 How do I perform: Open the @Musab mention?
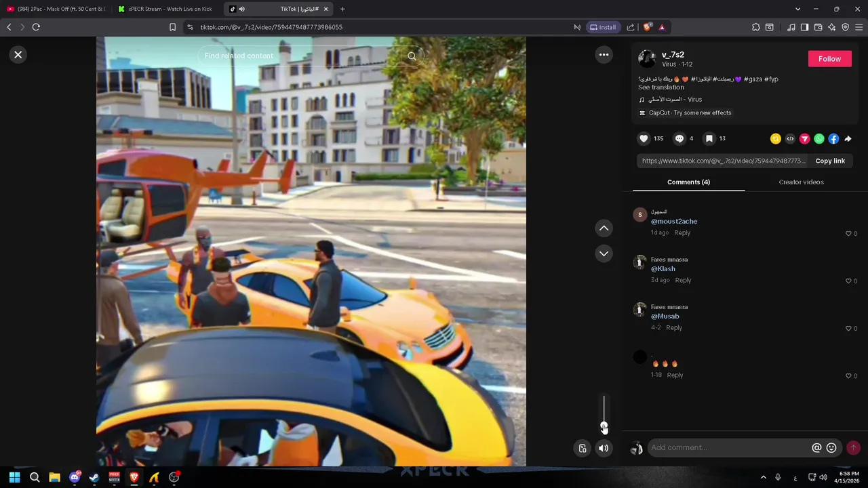(x=665, y=317)
